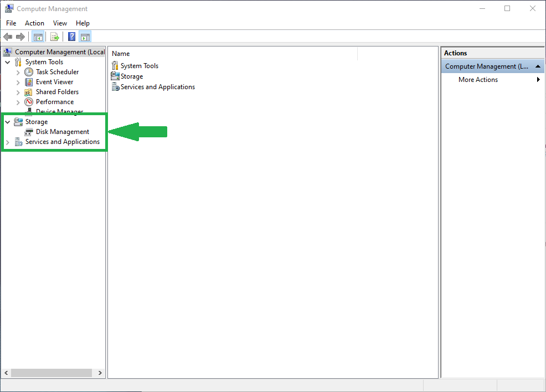Select Event Viewer label in the tree

click(55, 82)
